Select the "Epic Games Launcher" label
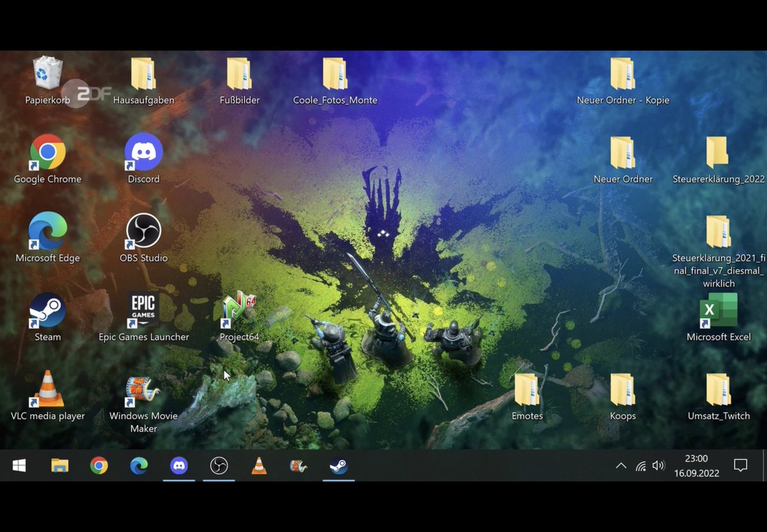Image resolution: width=767 pixels, height=532 pixels. [x=144, y=337]
